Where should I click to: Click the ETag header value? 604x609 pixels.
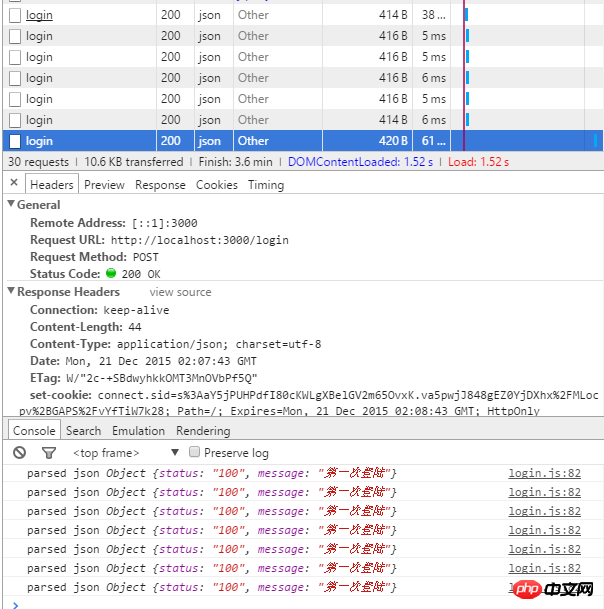pos(162,378)
